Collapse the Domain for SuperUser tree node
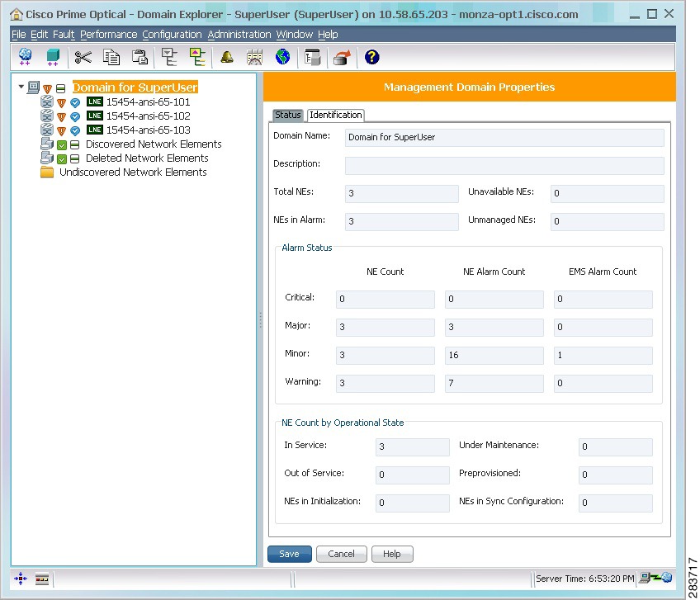The image size is (700, 600). tap(21, 87)
